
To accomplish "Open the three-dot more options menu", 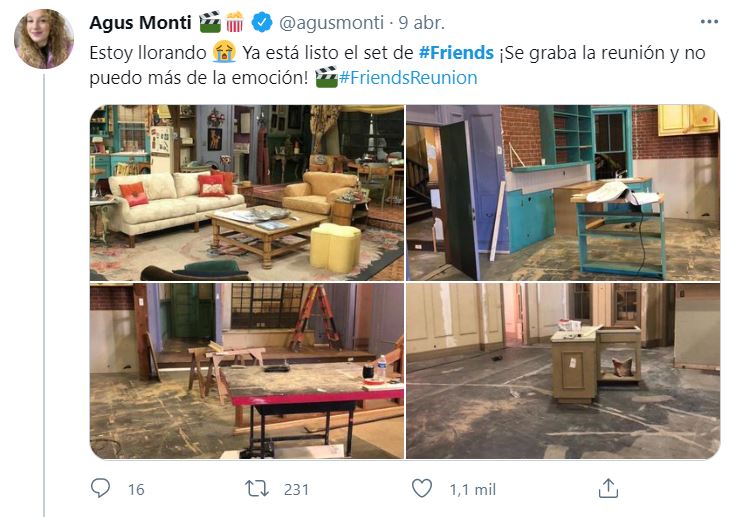I will point(709,22).
